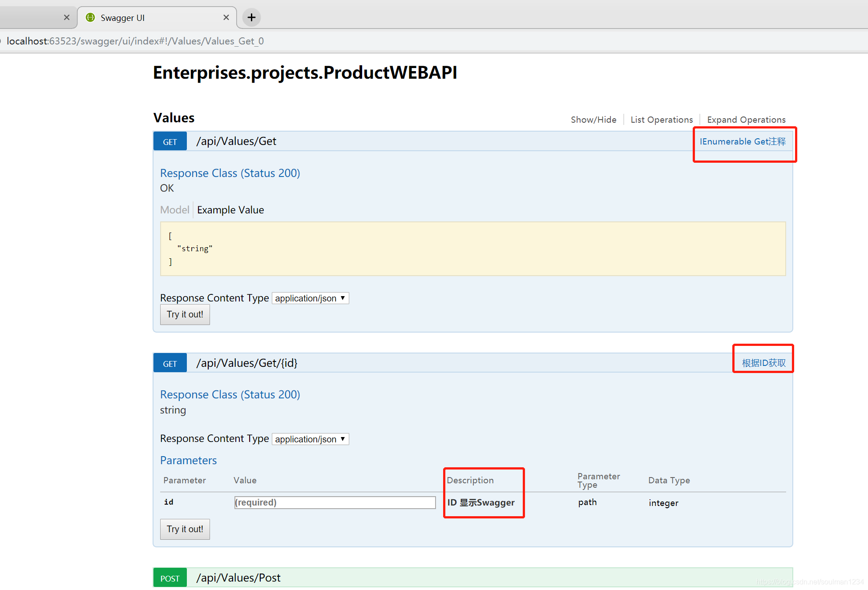Click the id parameter value input field
868x590 pixels.
point(335,502)
